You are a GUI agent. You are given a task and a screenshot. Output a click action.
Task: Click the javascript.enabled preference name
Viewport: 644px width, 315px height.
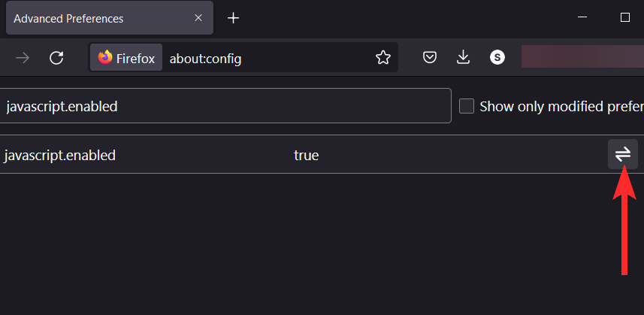point(60,156)
